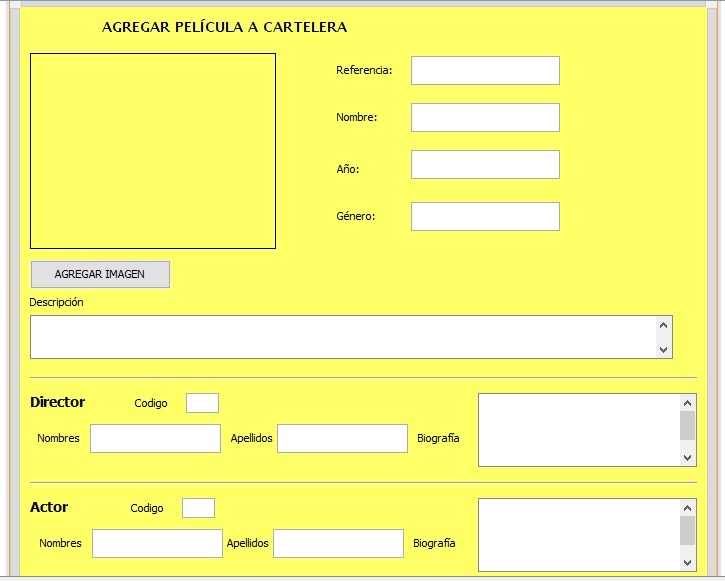Screen dimensions: 725x581
Task: Click the 'Género:' label
Action: 356,216
